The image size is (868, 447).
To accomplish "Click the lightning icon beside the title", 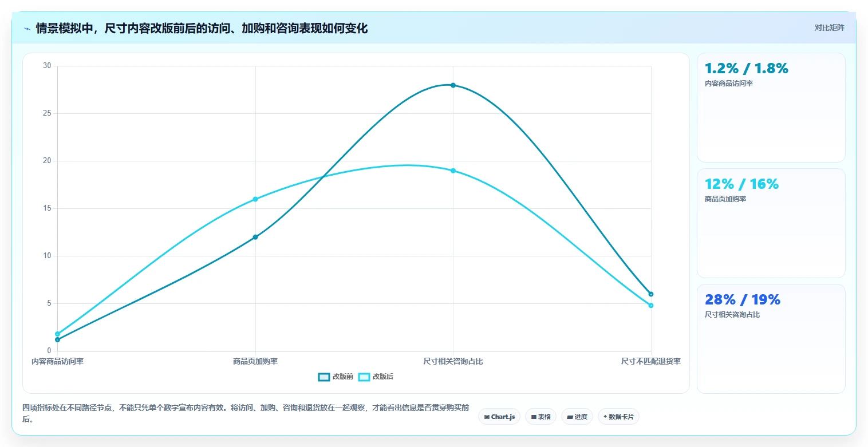I will [27, 29].
